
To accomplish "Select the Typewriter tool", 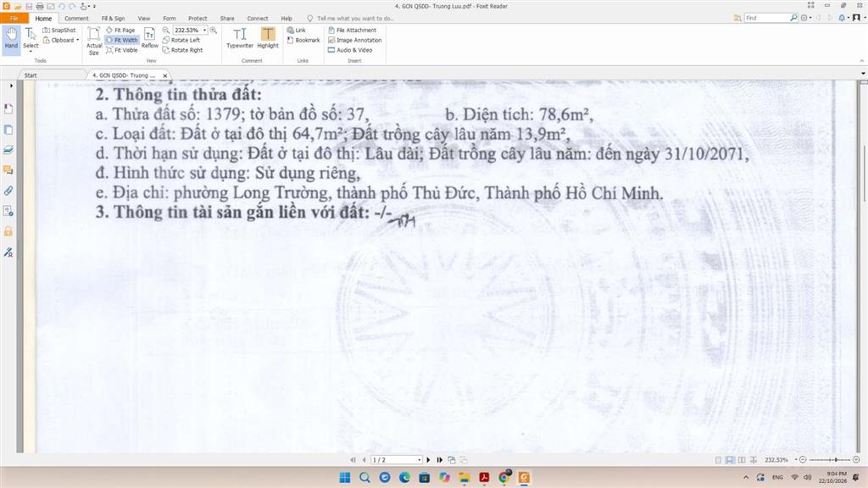I will [240, 39].
